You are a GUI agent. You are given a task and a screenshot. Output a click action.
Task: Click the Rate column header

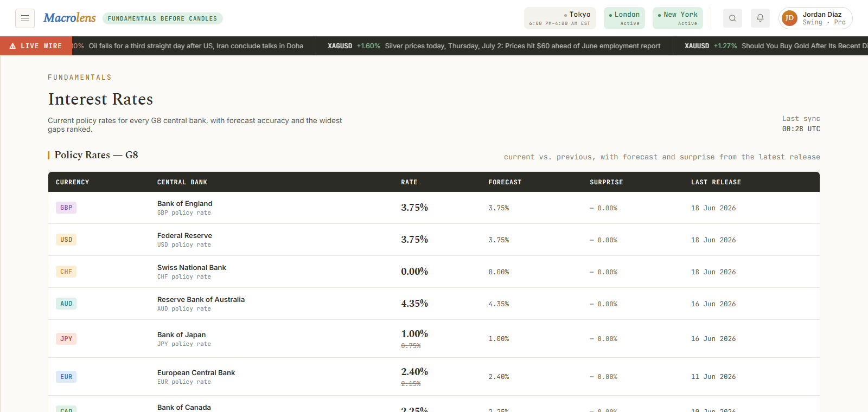(x=409, y=182)
